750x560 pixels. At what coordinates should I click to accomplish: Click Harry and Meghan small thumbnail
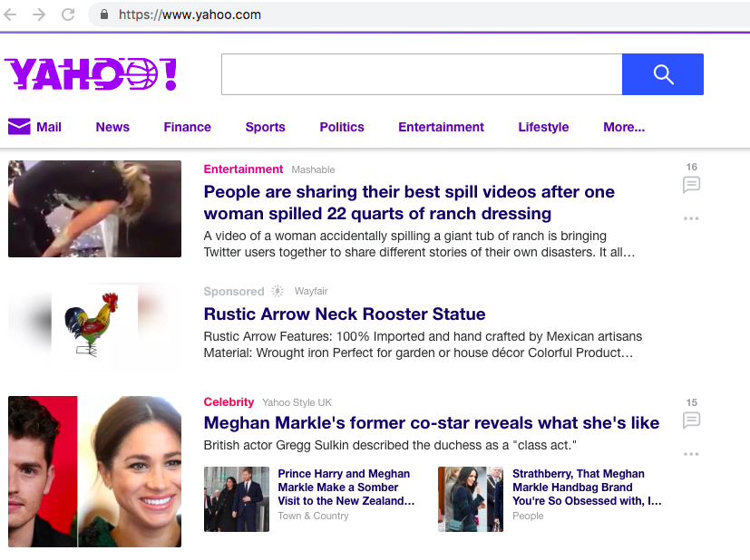tap(237, 499)
